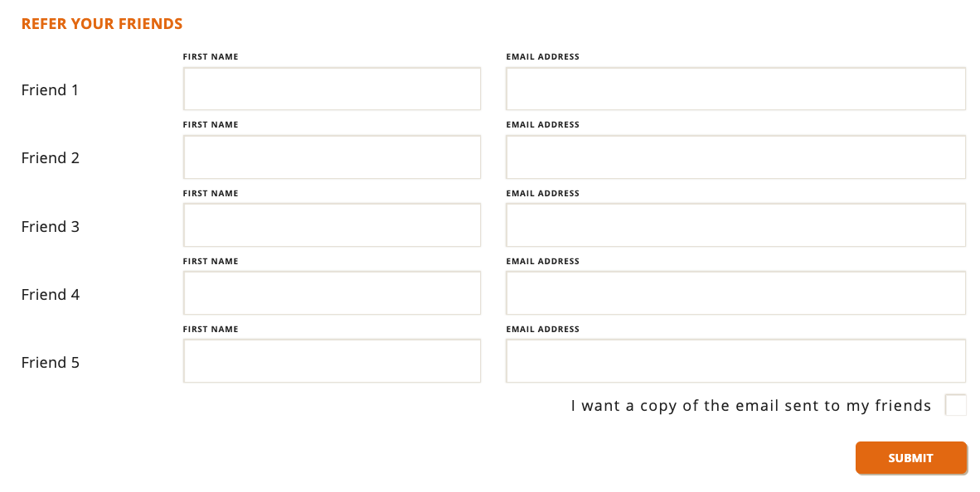Screen dimensions: 980x492
Task: Click Friend 1 email address field
Action: click(x=735, y=89)
